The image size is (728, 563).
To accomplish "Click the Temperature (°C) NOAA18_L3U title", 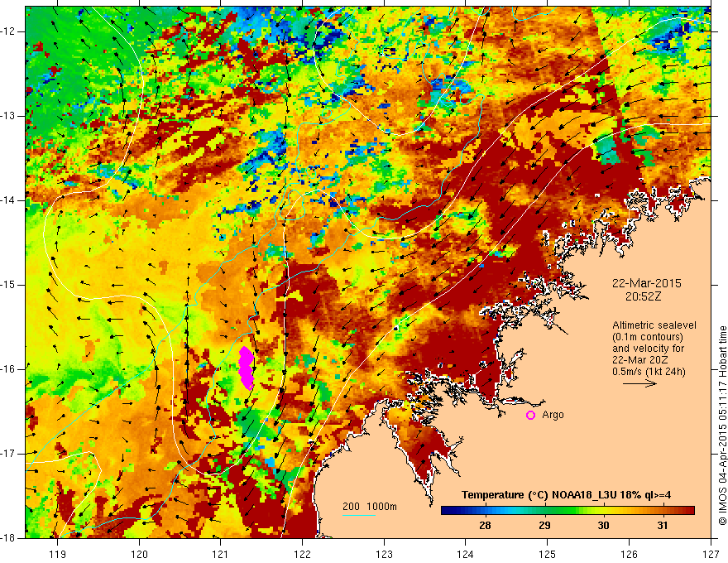I will coord(566,495).
